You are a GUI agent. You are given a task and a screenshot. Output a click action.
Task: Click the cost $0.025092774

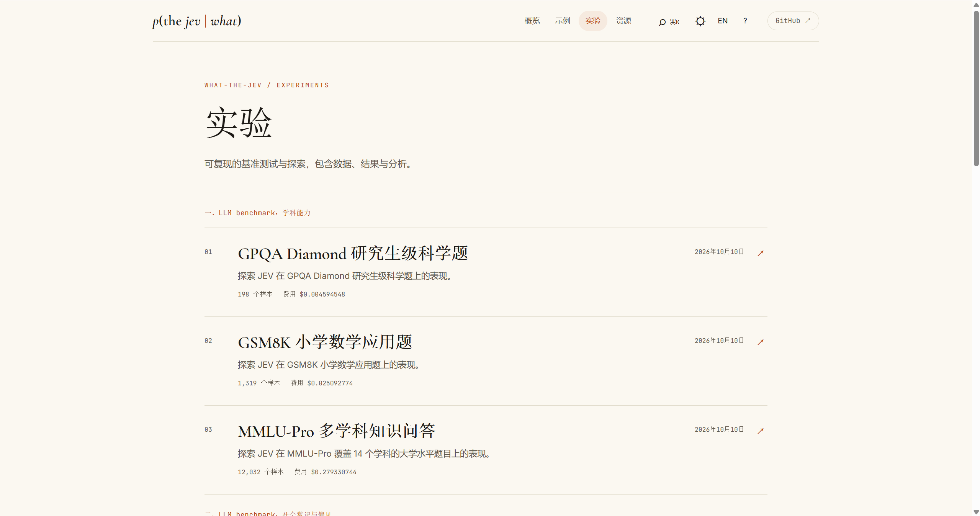coord(330,383)
